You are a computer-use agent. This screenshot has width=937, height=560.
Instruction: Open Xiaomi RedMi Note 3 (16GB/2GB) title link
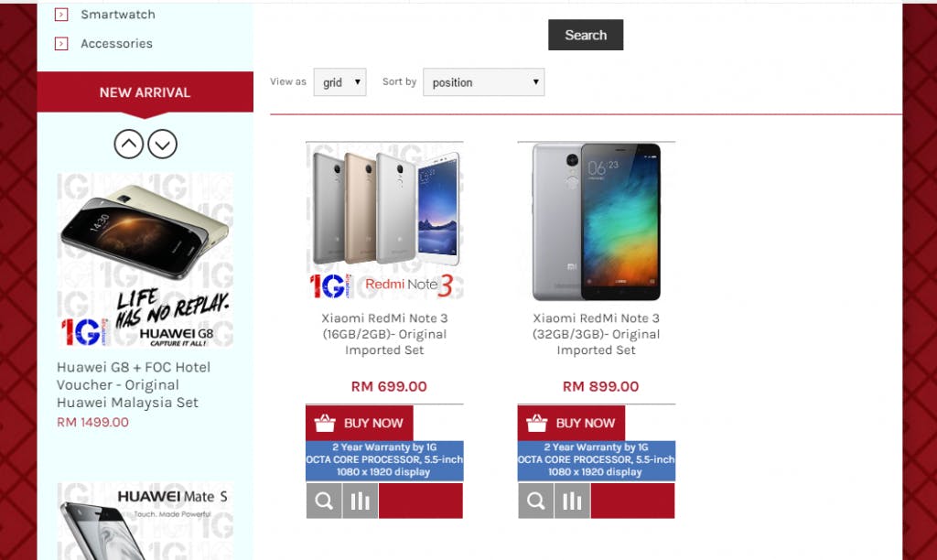tap(384, 334)
